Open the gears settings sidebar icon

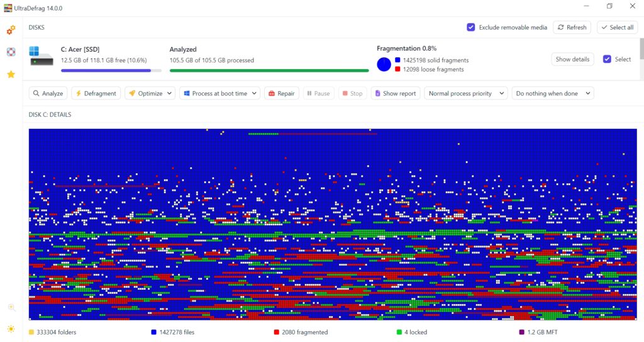coord(11,30)
